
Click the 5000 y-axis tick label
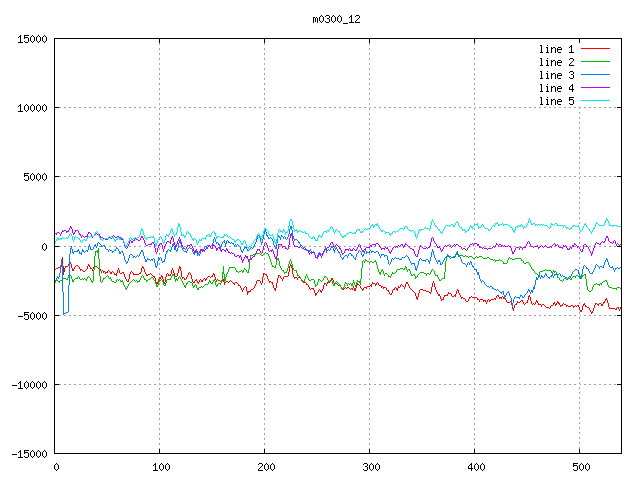(35, 177)
